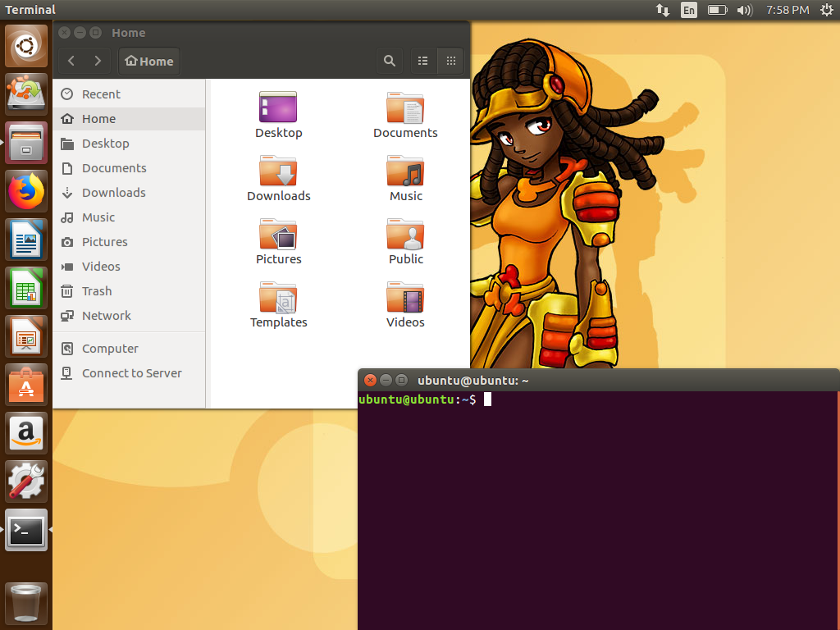Screen dimensions: 840x630
Task: Select the Videos folder icon in main pane
Action: coord(405,297)
